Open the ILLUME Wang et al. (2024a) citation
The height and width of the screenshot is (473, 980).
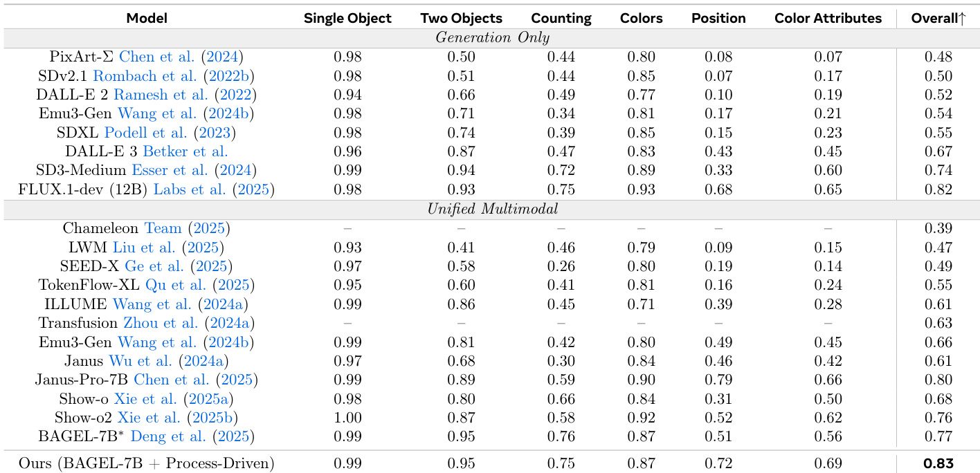tap(180, 304)
